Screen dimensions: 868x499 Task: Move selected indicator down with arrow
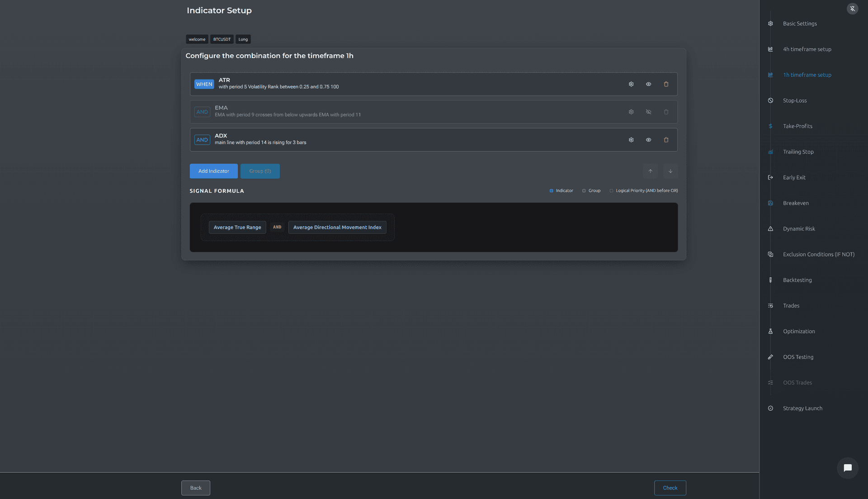point(670,171)
